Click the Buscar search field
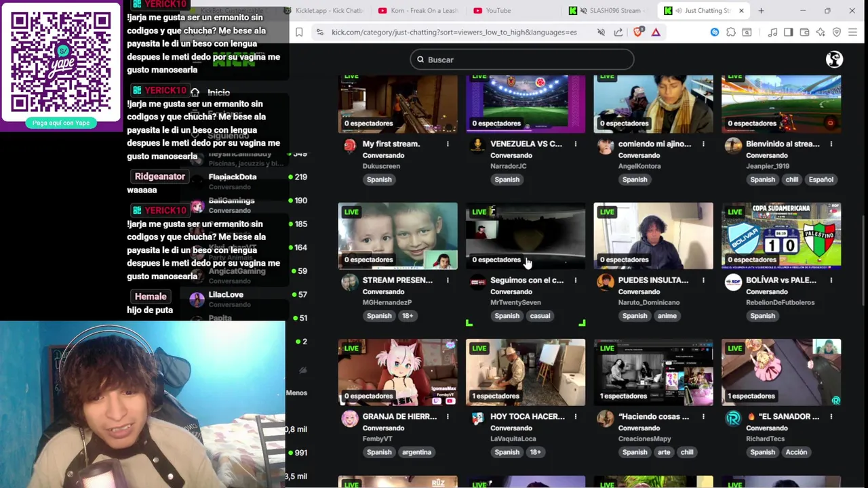 click(x=522, y=60)
